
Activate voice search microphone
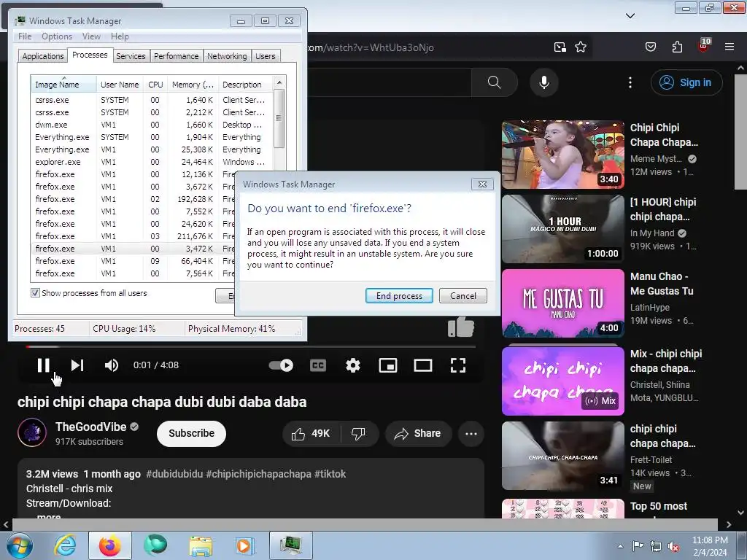pos(544,82)
